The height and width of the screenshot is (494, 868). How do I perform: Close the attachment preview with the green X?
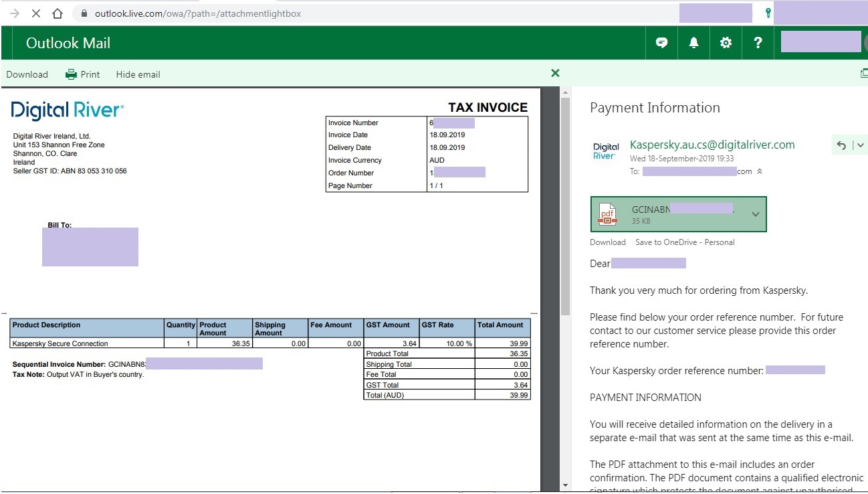[x=555, y=73]
